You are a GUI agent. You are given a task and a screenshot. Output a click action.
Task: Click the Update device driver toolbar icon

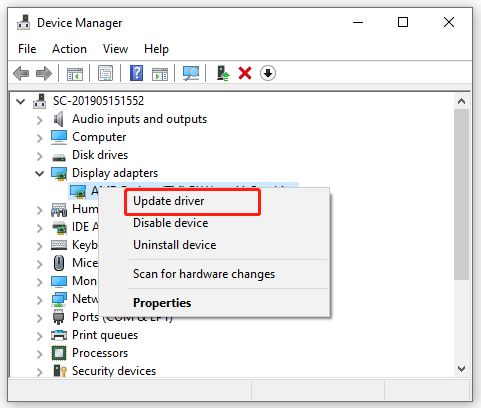click(x=223, y=73)
